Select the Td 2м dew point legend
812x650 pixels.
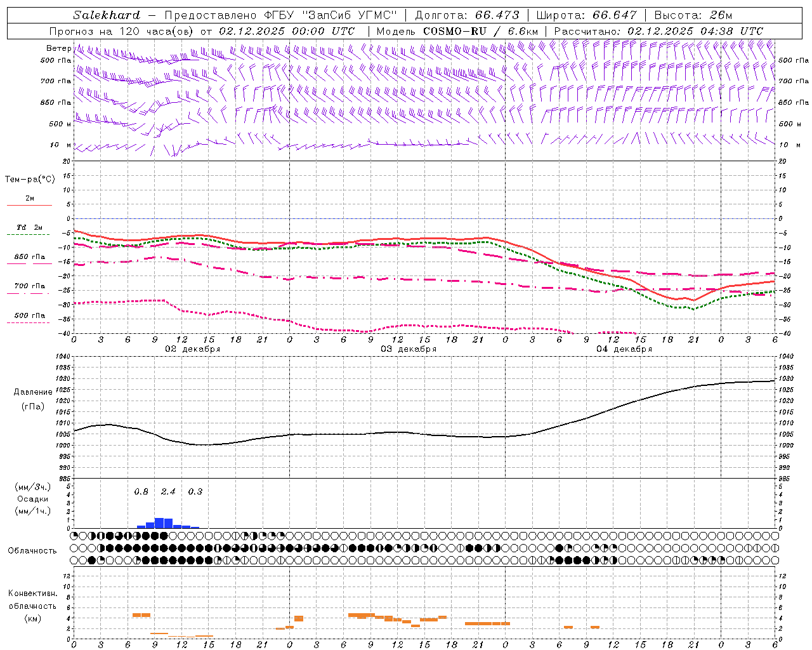click(x=30, y=228)
